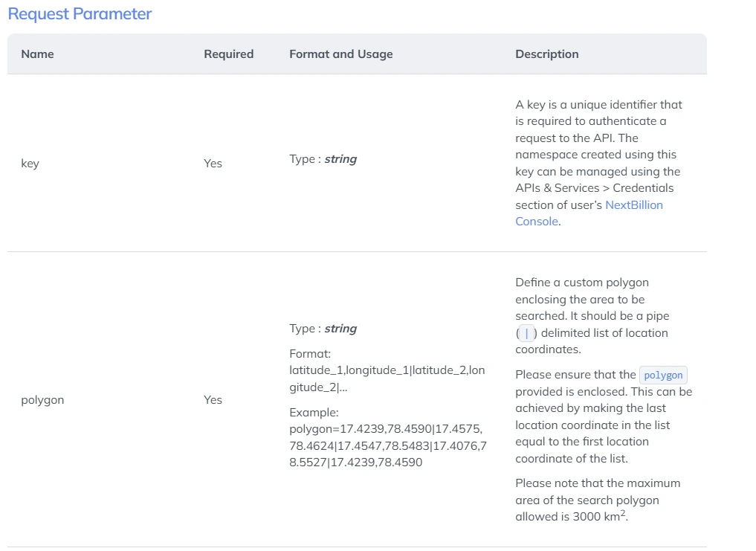The image size is (756, 551).
Task: Click the 'polygon' parameter name cell
Action: [42, 400]
